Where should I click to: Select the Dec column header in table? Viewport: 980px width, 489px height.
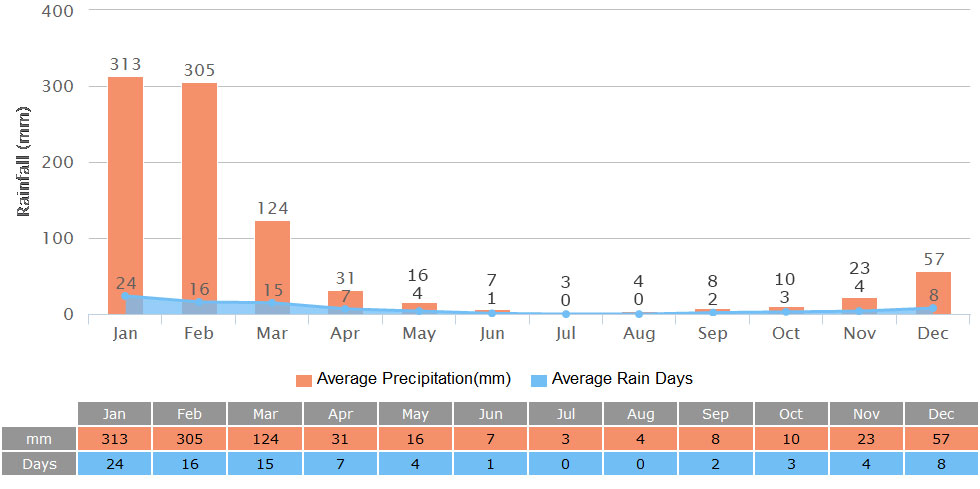(x=941, y=414)
